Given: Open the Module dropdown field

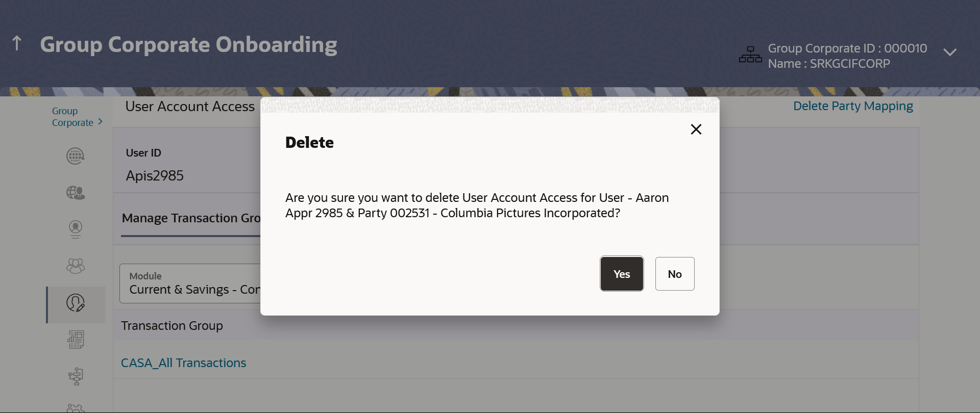Looking at the screenshot, I should pos(190,283).
